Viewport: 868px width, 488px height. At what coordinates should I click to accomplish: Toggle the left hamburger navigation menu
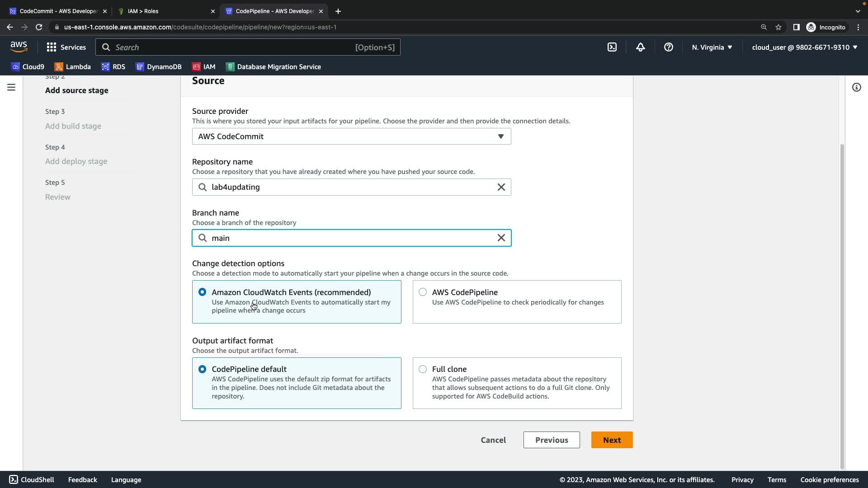tap(11, 87)
